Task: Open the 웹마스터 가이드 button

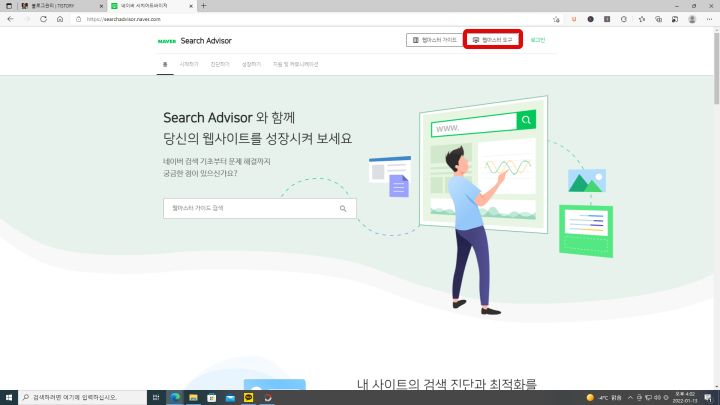Action: click(x=434, y=40)
